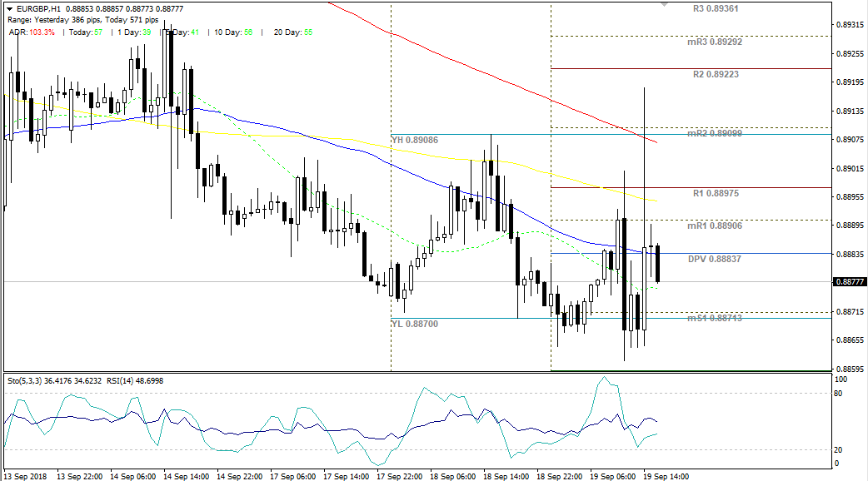Select the R3 0.89361 pivot label
This screenshot has height=481, width=868.
click(x=716, y=9)
